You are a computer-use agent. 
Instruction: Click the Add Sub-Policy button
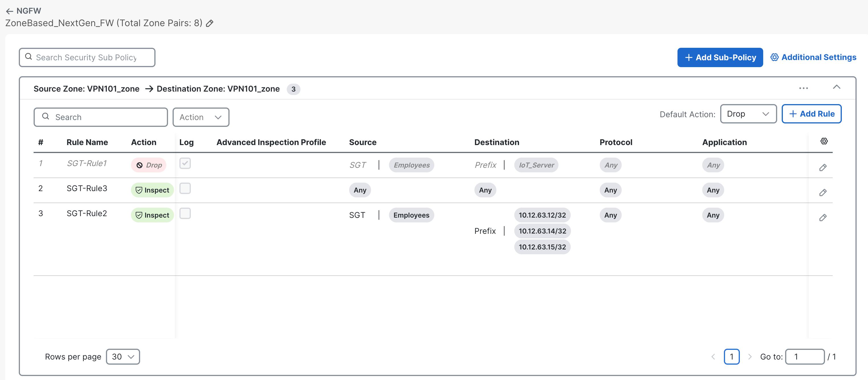pos(720,57)
